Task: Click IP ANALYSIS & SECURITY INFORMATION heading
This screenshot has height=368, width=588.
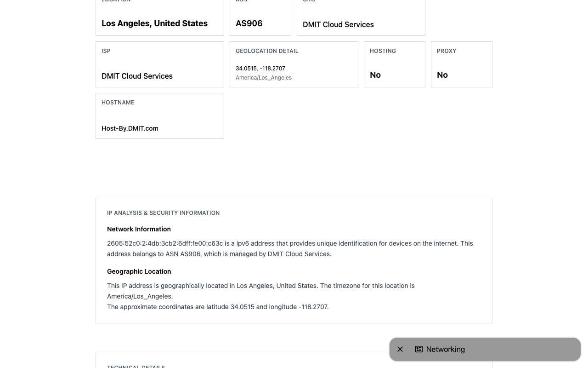Action: pos(164,213)
